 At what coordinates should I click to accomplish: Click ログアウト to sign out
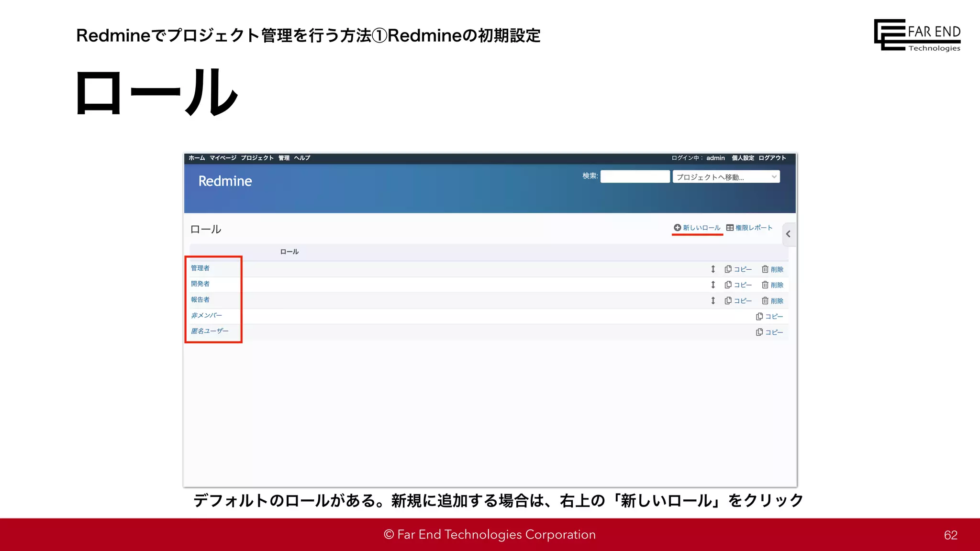click(772, 158)
